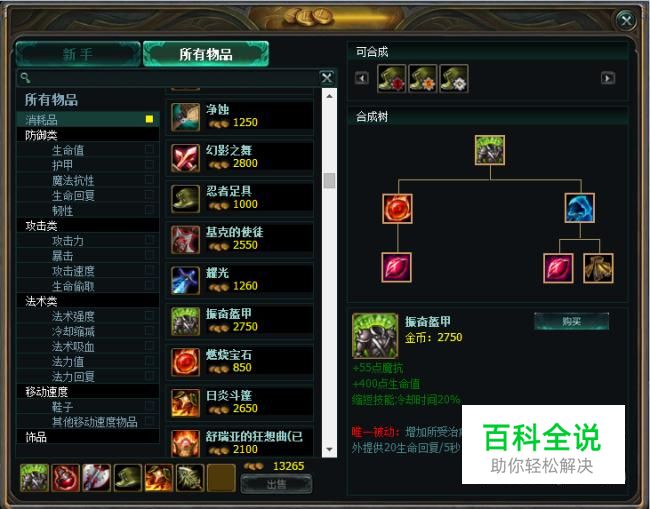
Task: Select the 日炎斗篷 item icon in the list
Action: 185,403
